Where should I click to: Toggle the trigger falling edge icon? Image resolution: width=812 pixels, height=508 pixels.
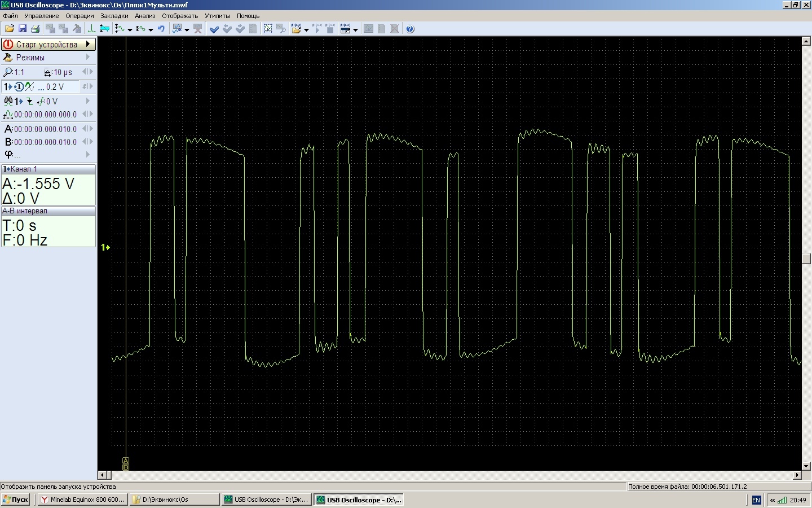pos(29,102)
